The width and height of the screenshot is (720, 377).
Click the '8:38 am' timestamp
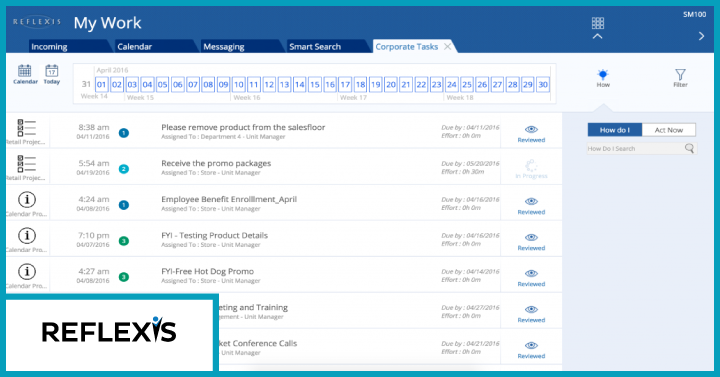pyautogui.click(x=94, y=127)
